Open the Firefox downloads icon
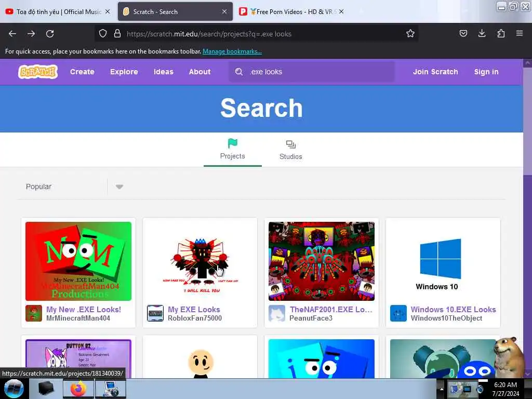Viewport: 532px width, 399px height. [482, 33]
